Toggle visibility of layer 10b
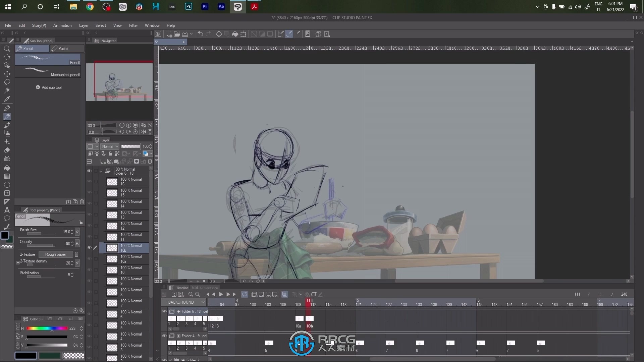Image resolution: width=644 pixels, height=362 pixels. point(89,247)
